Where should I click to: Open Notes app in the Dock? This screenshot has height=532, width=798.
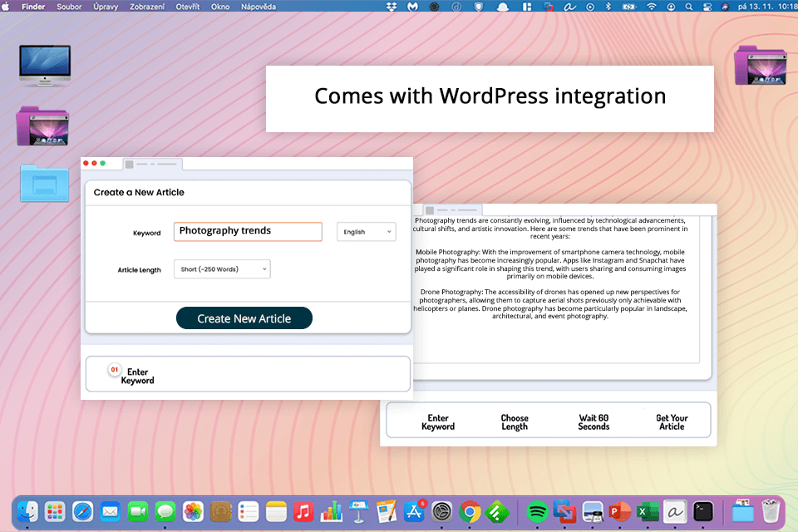tap(276, 512)
